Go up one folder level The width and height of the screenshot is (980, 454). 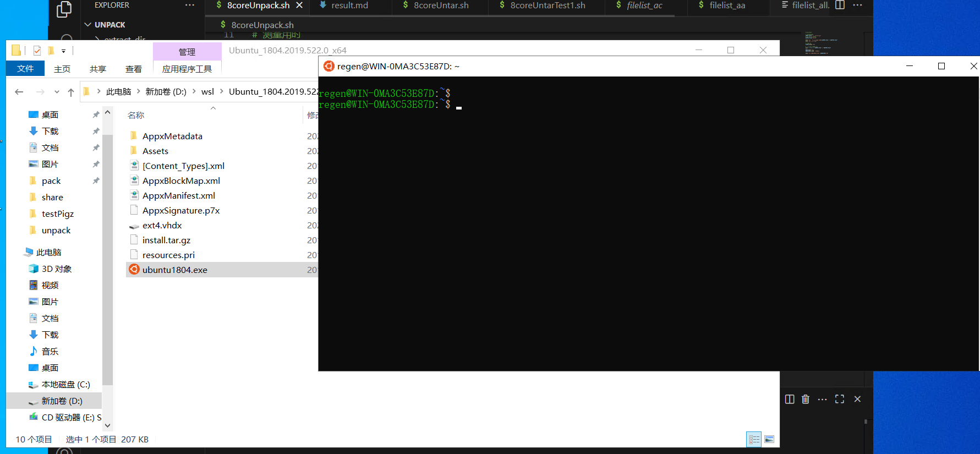coord(71,92)
